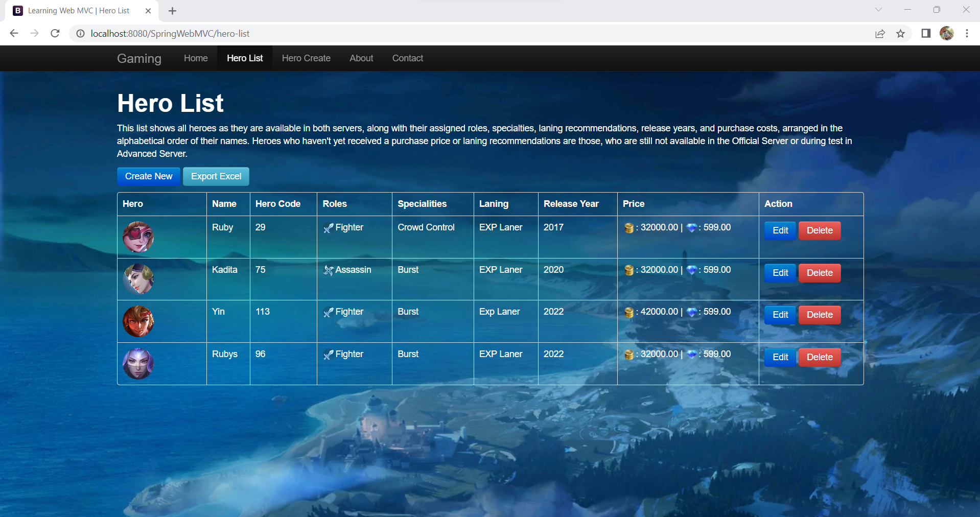The height and width of the screenshot is (517, 980).
Task: Click the gold coin icon in Ruby's price
Action: (629, 228)
